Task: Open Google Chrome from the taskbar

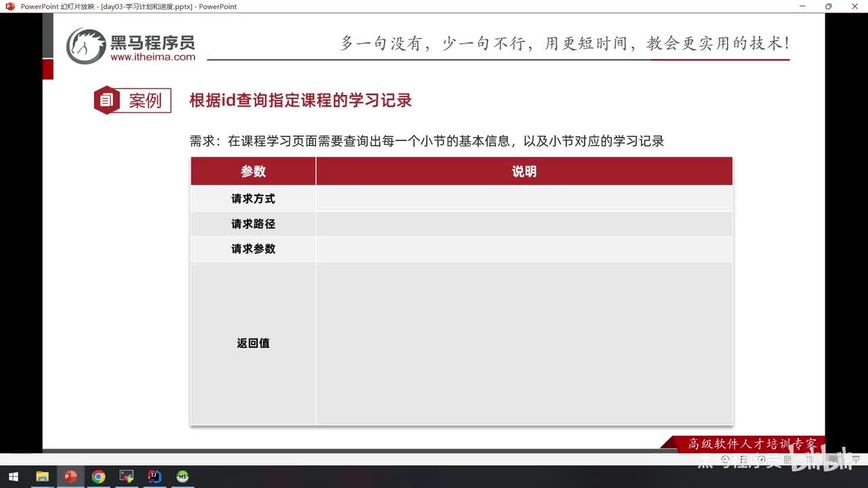Action: point(98,476)
